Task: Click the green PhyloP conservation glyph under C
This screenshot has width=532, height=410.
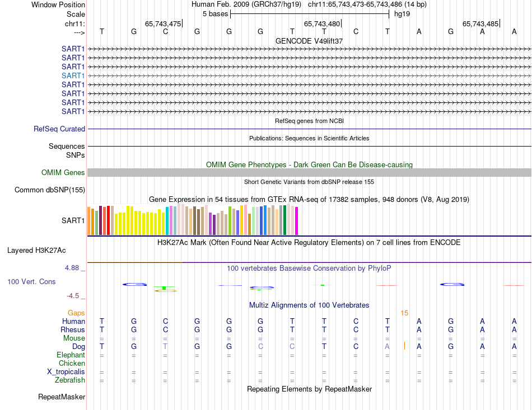Action: [165, 288]
